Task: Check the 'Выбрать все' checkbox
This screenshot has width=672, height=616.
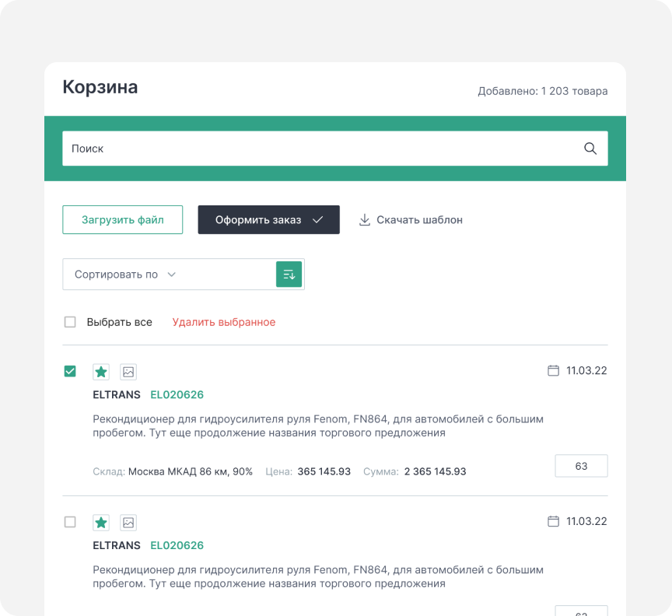Action: (x=70, y=322)
